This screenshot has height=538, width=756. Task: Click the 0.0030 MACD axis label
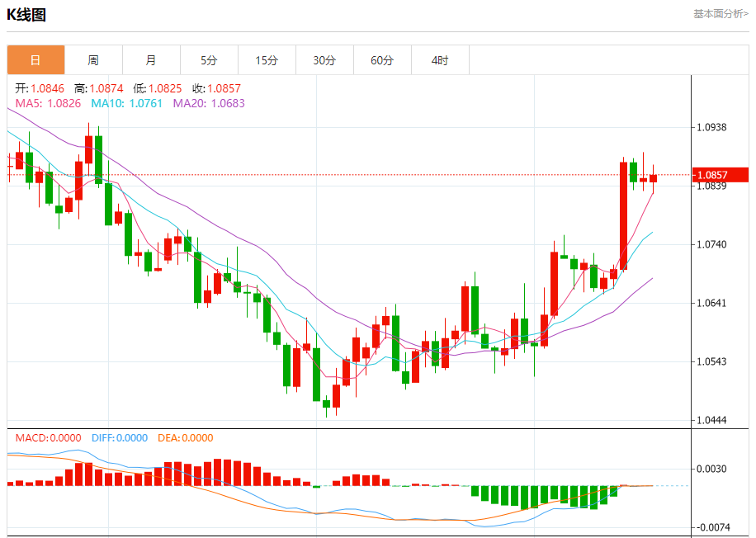click(711, 469)
